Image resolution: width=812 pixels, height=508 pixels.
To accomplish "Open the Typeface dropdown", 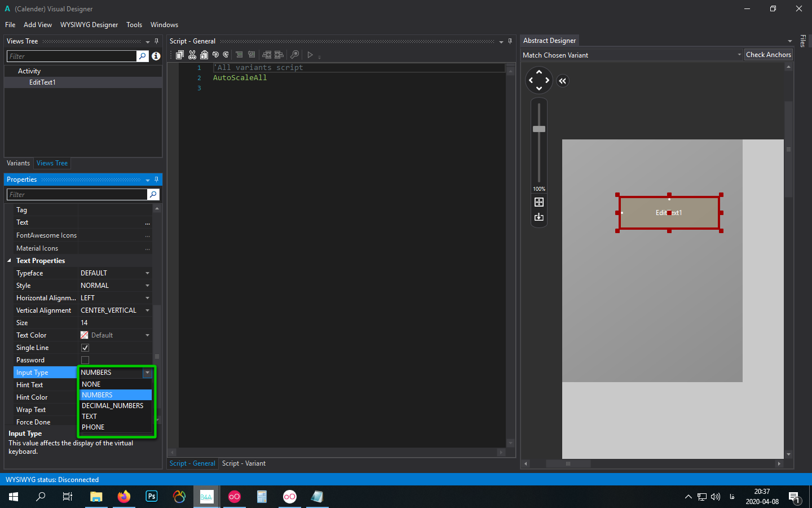I will 147,273.
